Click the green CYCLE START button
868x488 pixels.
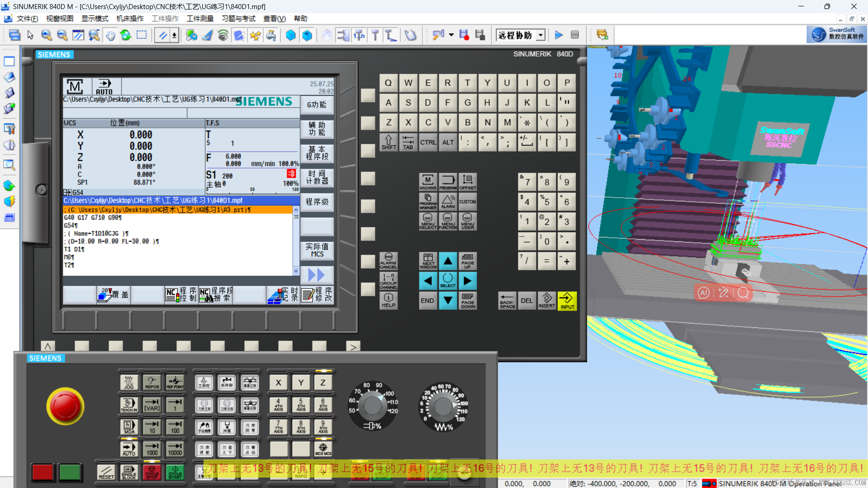[175, 473]
